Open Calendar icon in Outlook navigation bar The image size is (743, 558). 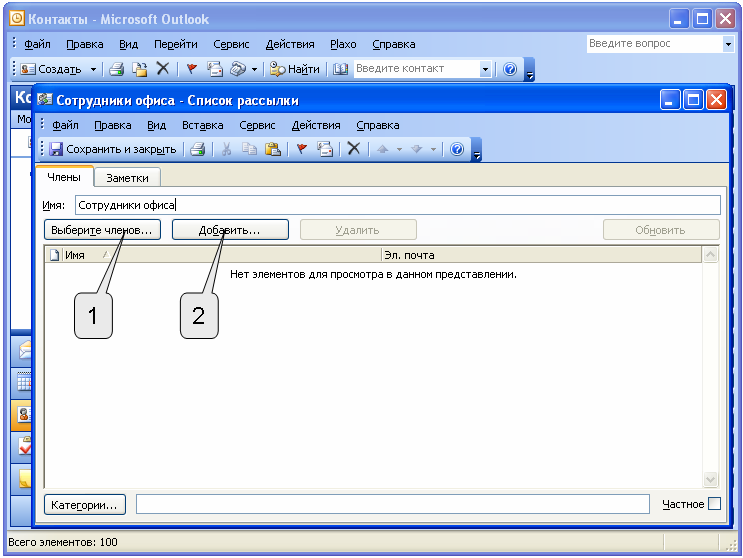[24, 381]
